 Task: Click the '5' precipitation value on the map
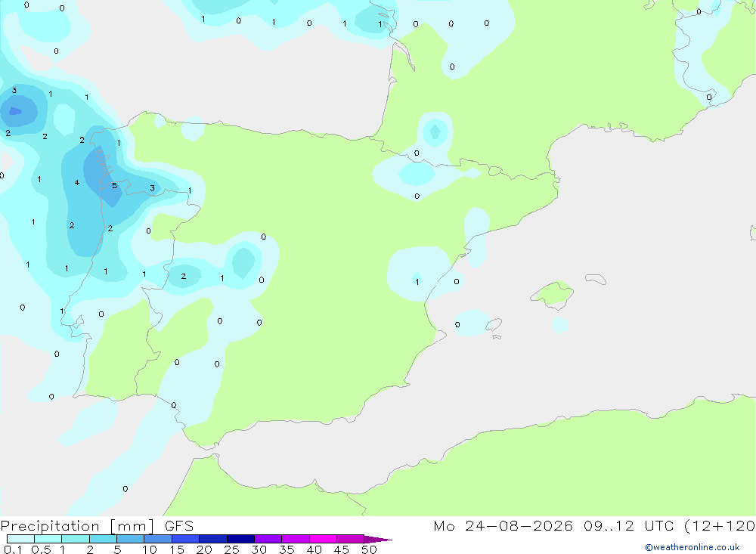coord(114,186)
